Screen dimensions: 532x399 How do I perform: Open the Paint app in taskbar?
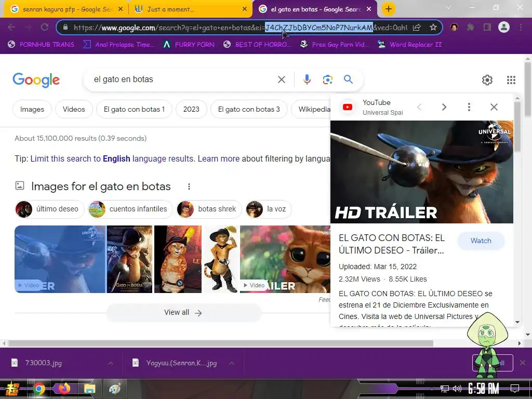[115, 389]
